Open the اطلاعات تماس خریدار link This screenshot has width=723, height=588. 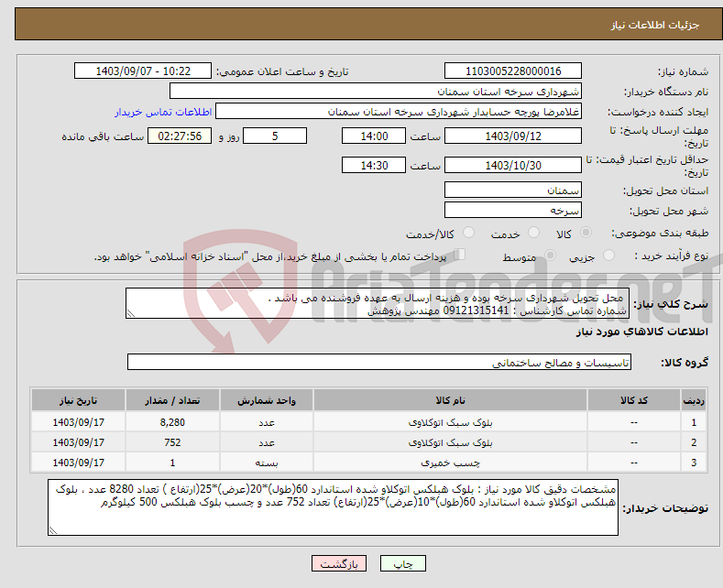pyautogui.click(x=163, y=112)
